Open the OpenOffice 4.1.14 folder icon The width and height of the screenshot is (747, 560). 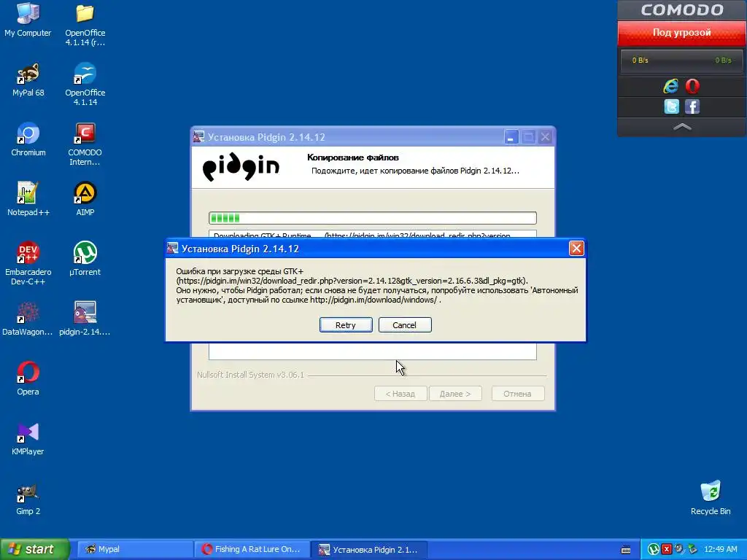[x=85, y=25]
